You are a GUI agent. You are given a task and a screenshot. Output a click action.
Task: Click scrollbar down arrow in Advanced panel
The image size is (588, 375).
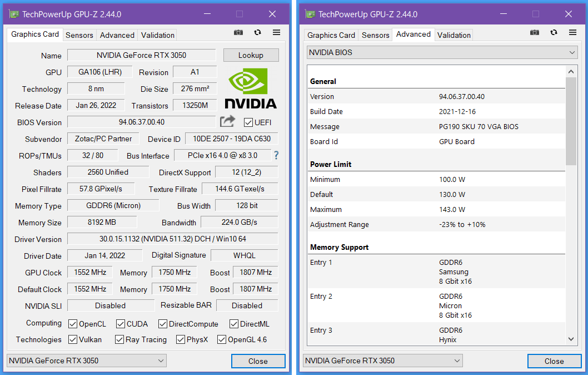pos(571,339)
